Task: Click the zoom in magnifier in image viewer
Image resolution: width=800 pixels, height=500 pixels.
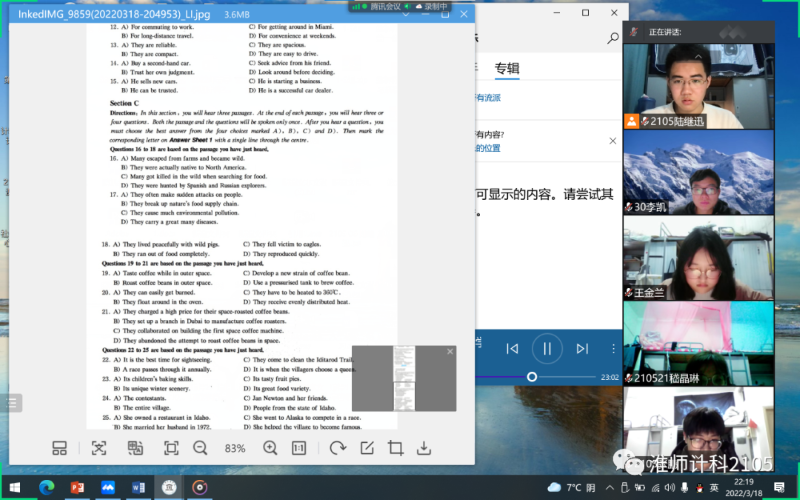Action: [270, 448]
